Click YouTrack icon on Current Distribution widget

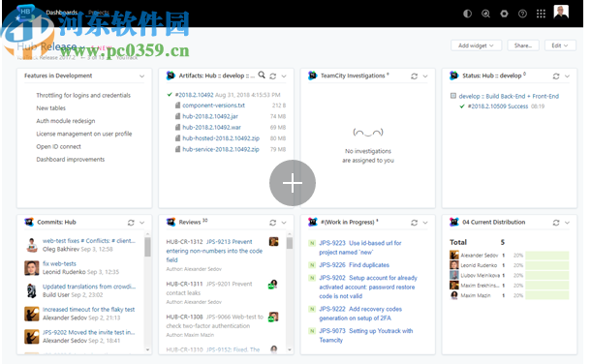[454, 222]
